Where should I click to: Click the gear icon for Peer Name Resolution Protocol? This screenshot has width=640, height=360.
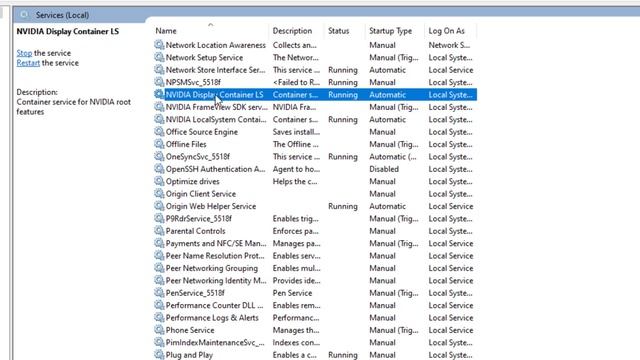click(x=159, y=256)
